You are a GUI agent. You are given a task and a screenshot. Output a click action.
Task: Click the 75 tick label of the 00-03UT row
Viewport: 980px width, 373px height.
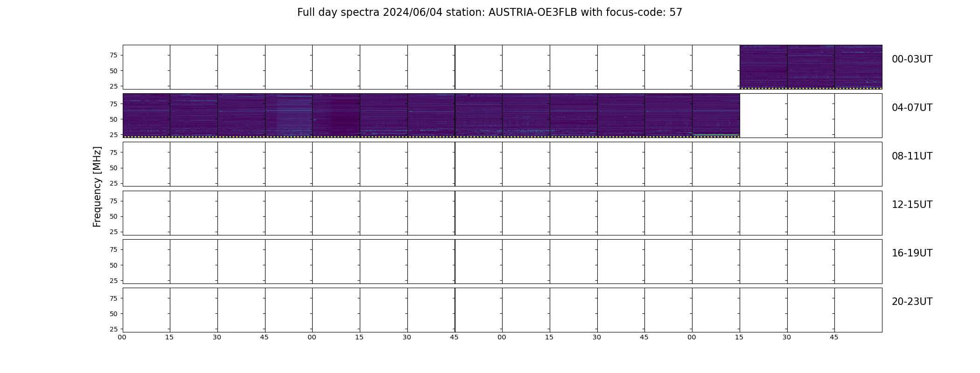point(113,55)
